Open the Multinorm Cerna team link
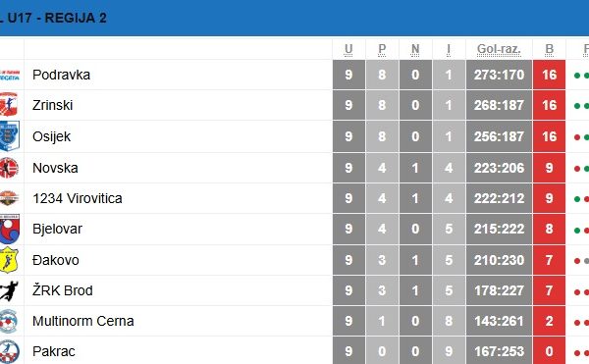The image size is (589, 364). pyautogui.click(x=83, y=321)
